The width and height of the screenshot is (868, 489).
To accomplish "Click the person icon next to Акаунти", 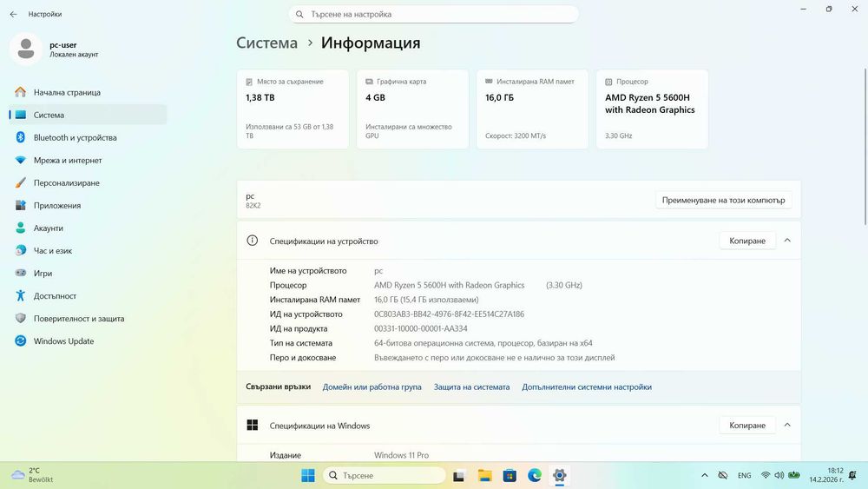I will tap(21, 228).
